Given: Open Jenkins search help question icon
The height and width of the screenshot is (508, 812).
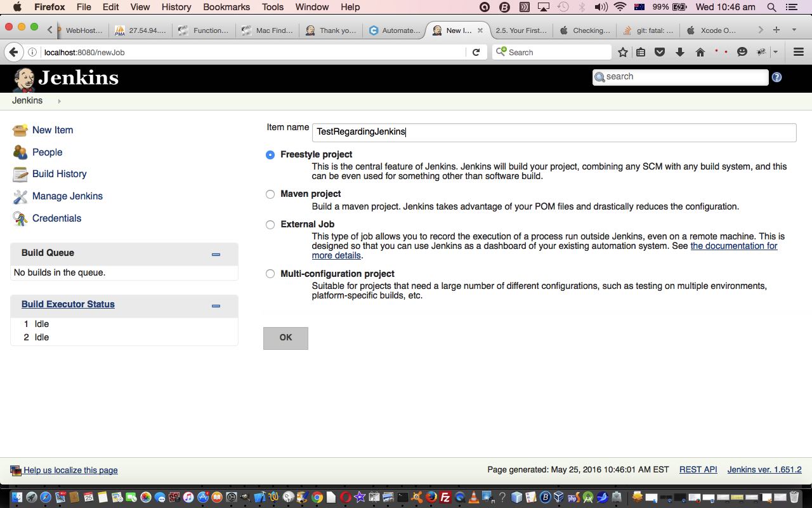Looking at the screenshot, I should point(776,77).
